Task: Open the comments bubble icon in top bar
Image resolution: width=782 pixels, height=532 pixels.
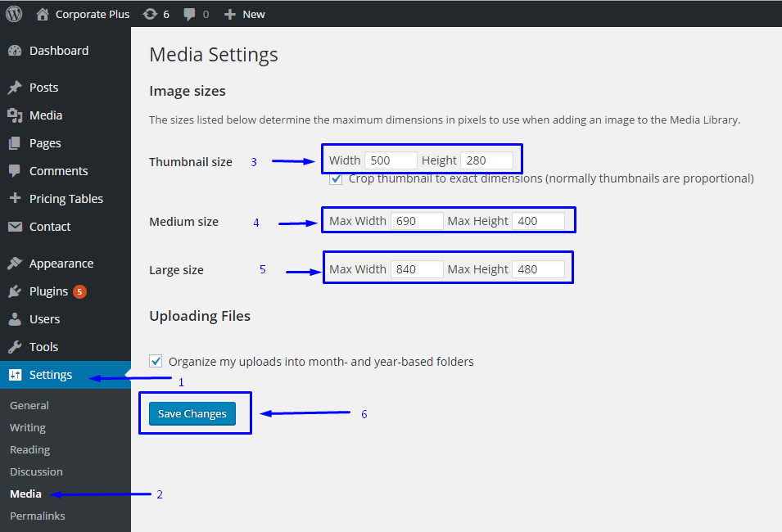Action: [189, 15]
